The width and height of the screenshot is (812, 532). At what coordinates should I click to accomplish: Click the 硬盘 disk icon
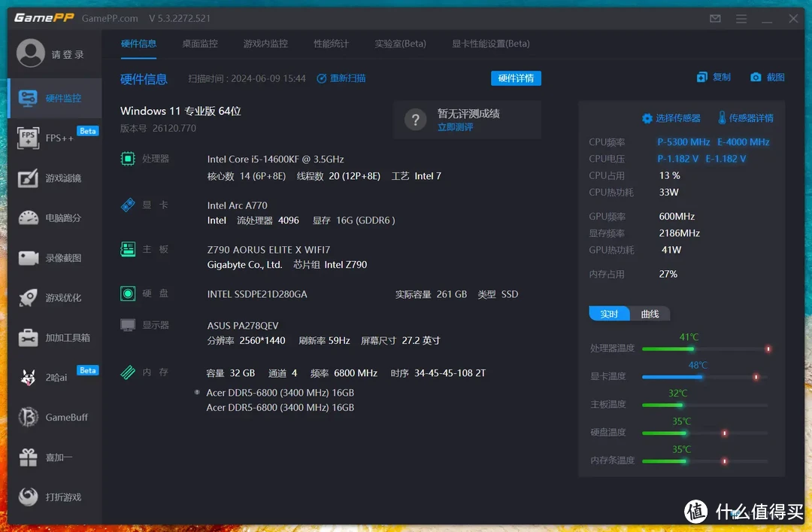(127, 293)
